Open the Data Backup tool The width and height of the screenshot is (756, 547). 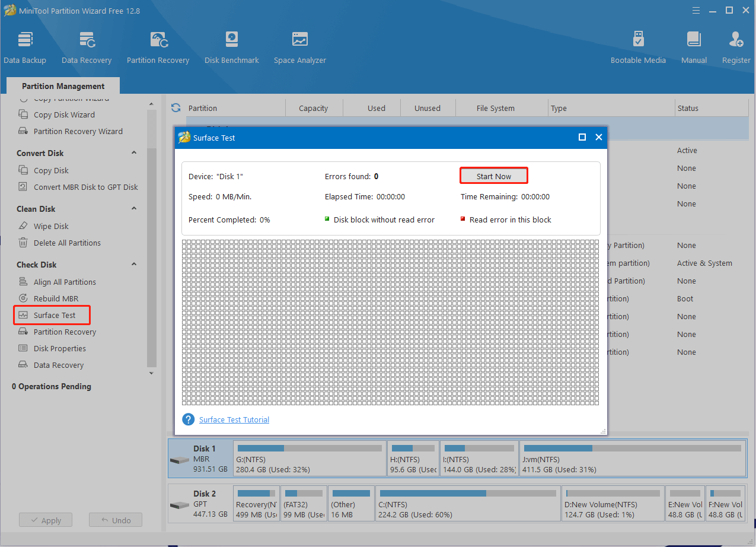[25, 47]
